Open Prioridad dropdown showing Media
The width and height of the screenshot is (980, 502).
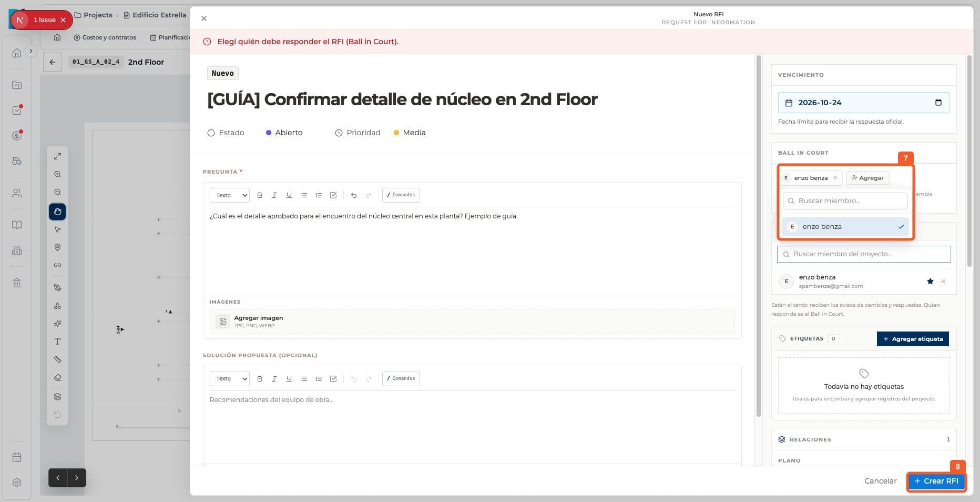click(x=410, y=133)
